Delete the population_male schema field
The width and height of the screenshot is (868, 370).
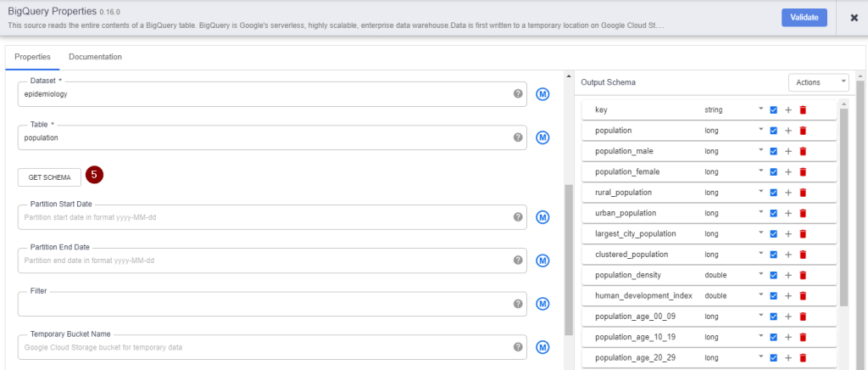[803, 151]
